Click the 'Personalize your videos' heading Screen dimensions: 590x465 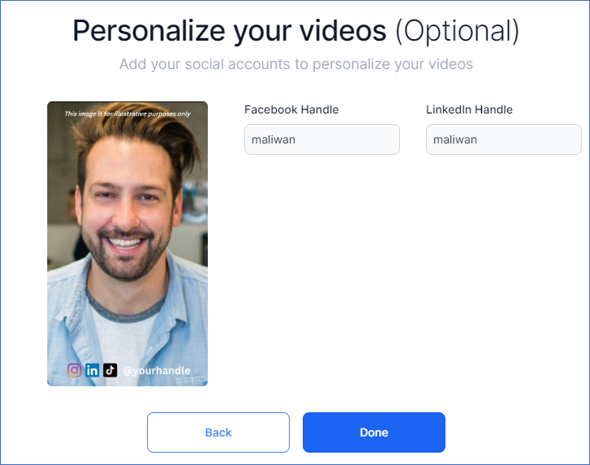coord(229,30)
